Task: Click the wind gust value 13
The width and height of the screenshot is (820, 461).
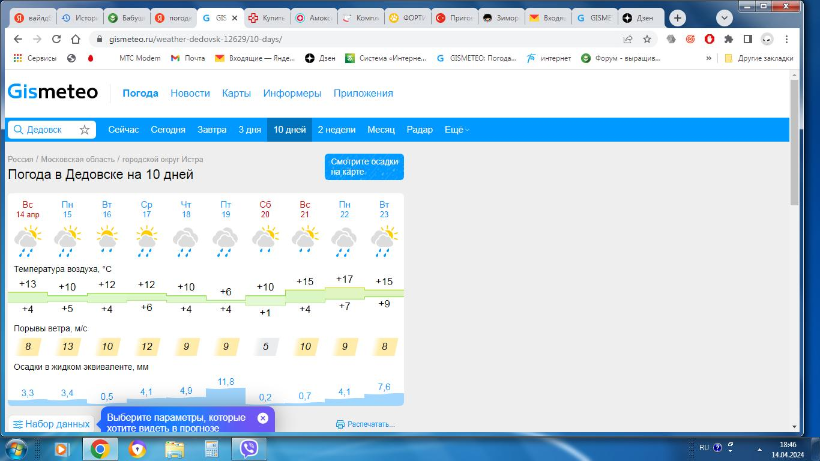Action: pos(67,347)
